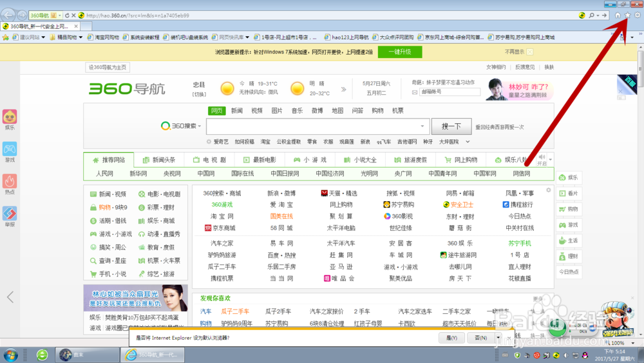Select the 网页 search tab
This screenshot has height=363, width=644.
pos(217,111)
